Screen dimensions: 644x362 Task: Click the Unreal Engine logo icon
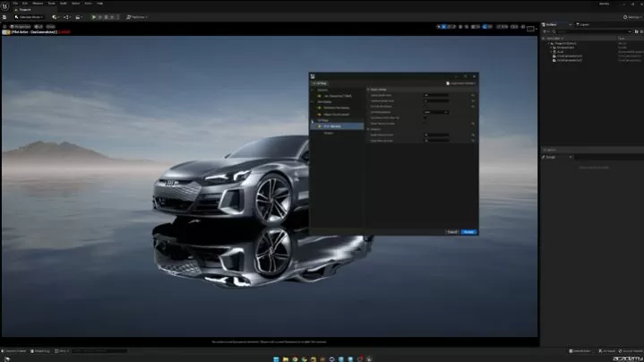point(5,4)
